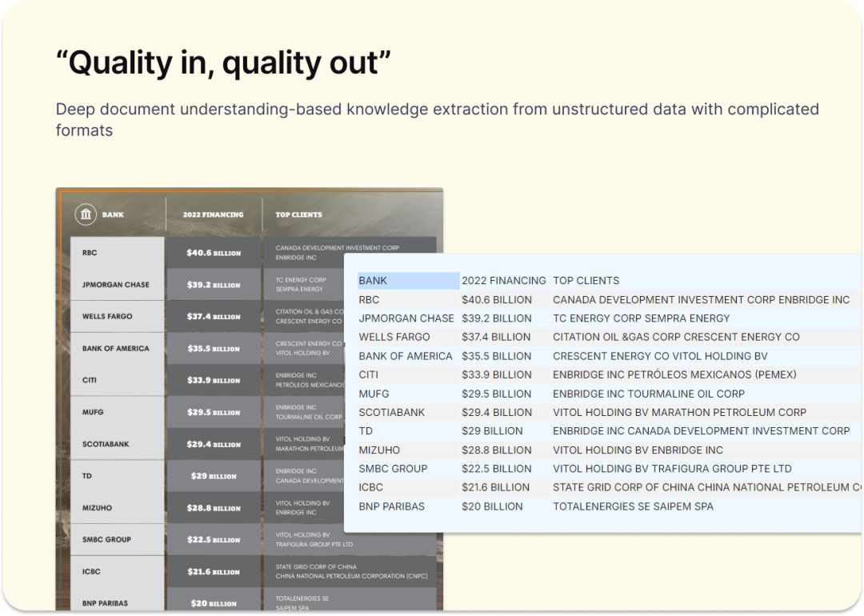Click the "$22.5 BILLION" extracted value
864x616 pixels.
tap(497, 469)
